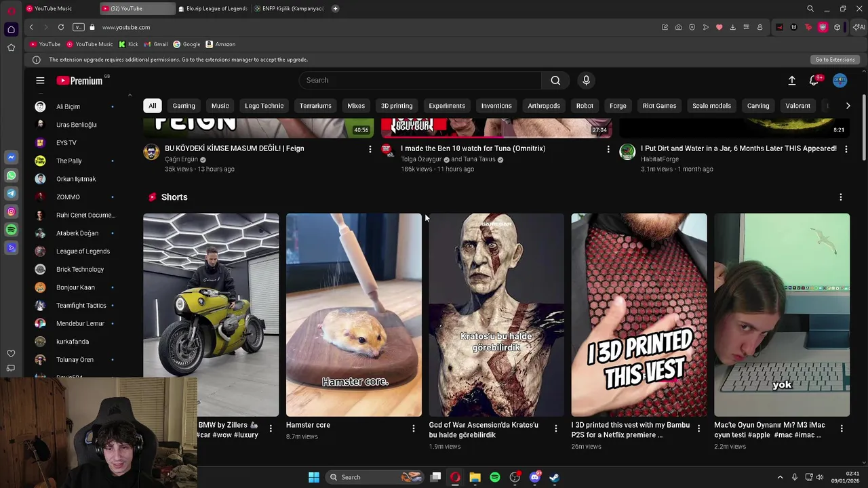Screen dimensions: 868x488
Task: Open the Hamster core short thumbnail
Action: 354,314
